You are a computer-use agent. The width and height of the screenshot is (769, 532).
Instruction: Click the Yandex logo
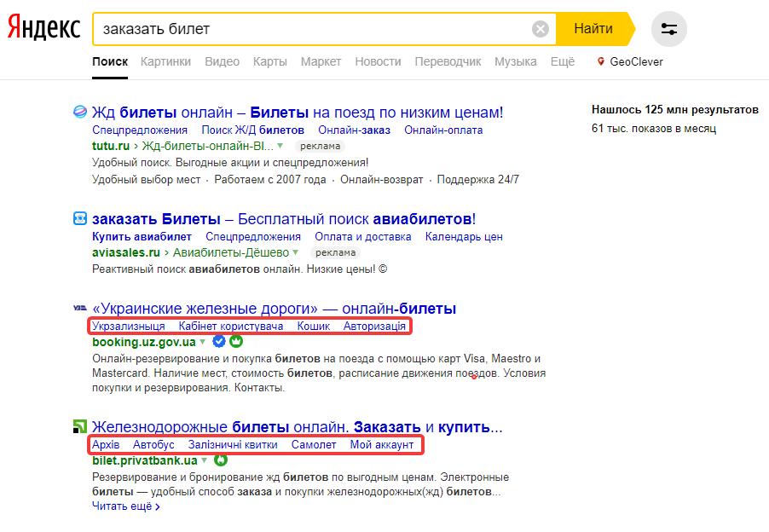point(44,29)
